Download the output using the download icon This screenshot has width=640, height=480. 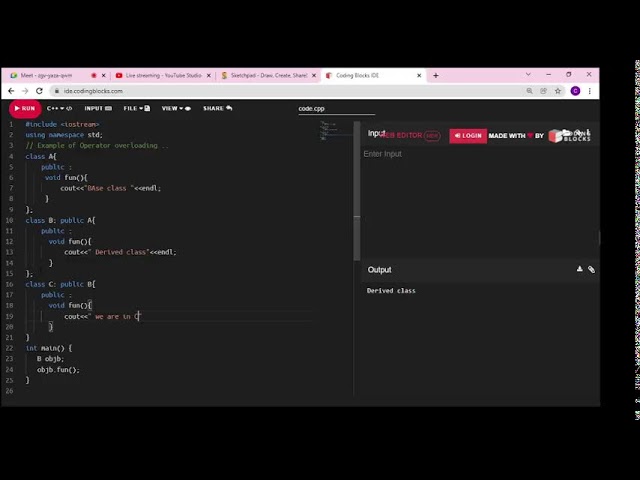[579, 269]
